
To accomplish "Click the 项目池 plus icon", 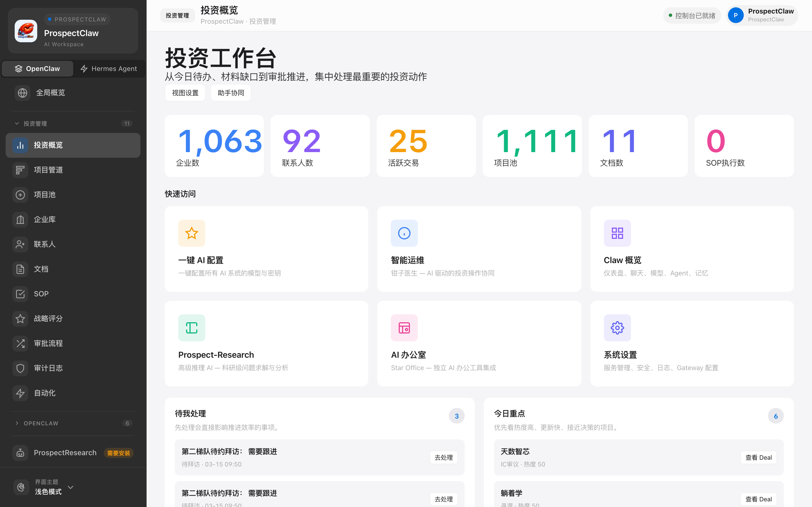I will pos(20,194).
